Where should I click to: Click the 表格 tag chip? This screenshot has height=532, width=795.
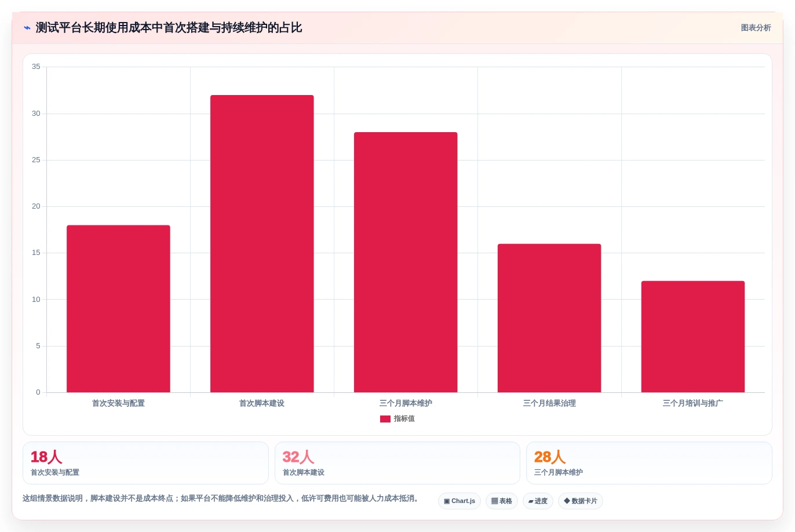502,501
